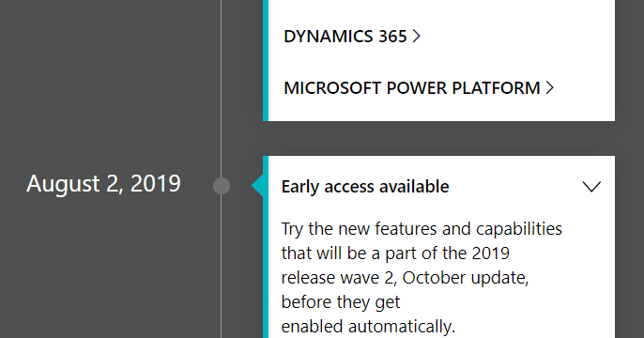Click the Early access available heading
This screenshot has width=644, height=338.
coord(365,187)
